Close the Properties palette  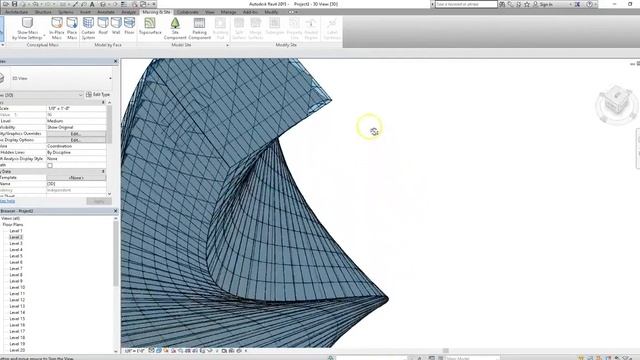pyautogui.click(x=116, y=61)
